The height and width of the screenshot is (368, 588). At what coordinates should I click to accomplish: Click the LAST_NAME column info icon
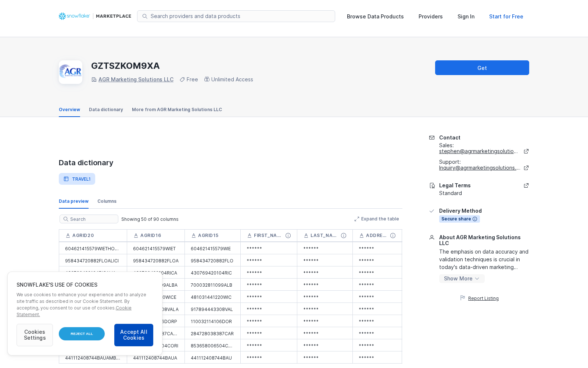pos(344,236)
